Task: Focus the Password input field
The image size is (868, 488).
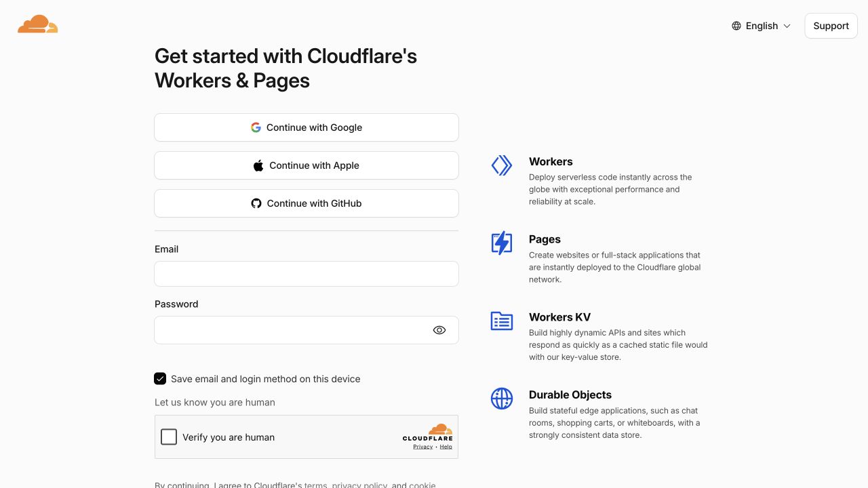Action: pos(307,330)
